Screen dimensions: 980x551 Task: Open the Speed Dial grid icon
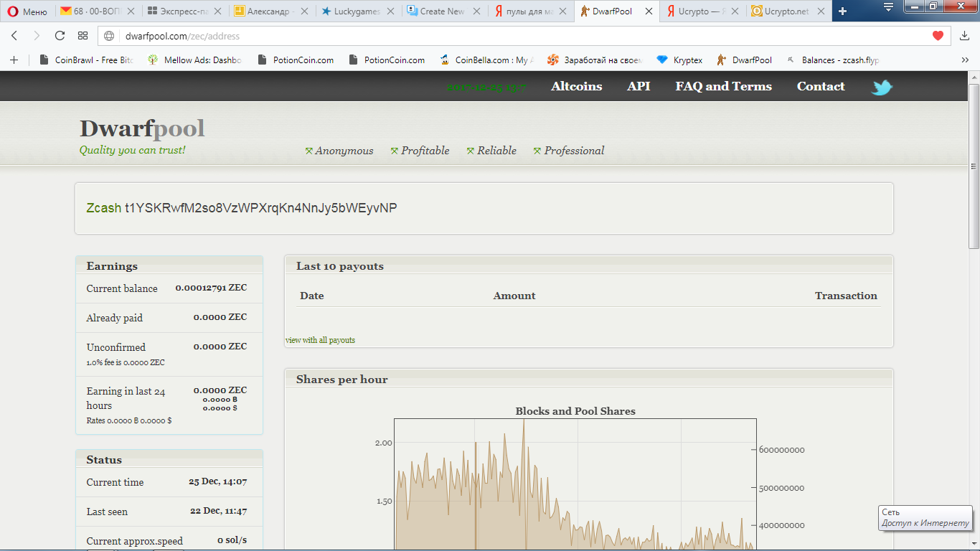[83, 36]
